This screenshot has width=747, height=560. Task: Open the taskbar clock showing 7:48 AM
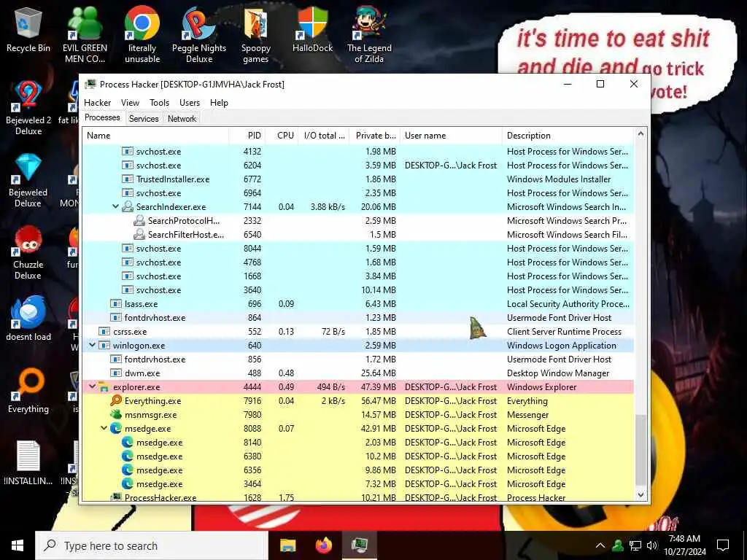684,545
